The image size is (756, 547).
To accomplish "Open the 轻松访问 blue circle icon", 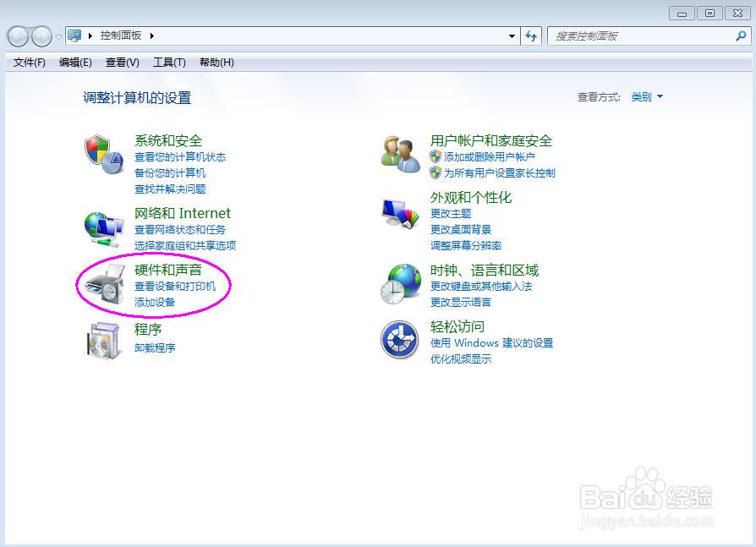I will coord(399,340).
